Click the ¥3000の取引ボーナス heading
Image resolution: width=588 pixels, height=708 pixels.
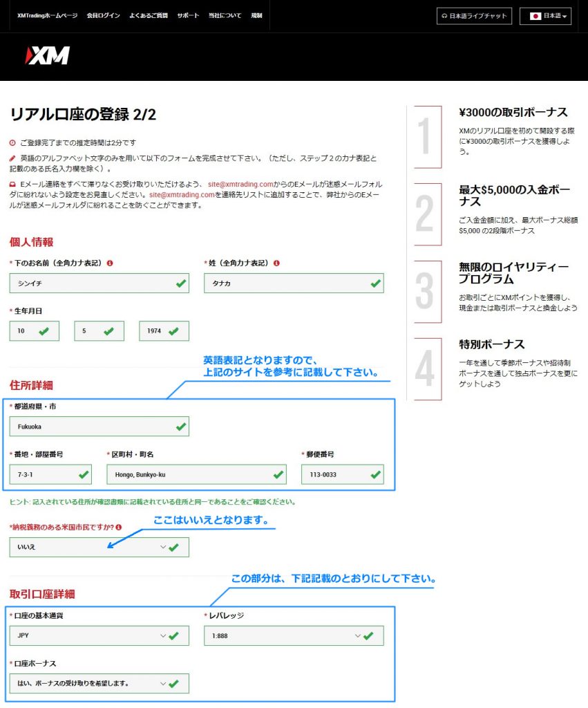513,113
